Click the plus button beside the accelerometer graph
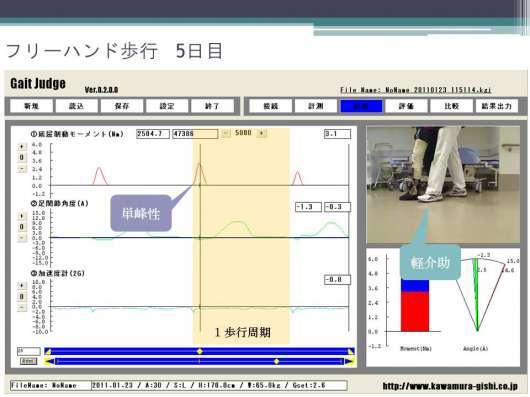The image size is (530, 397). click(x=22, y=286)
